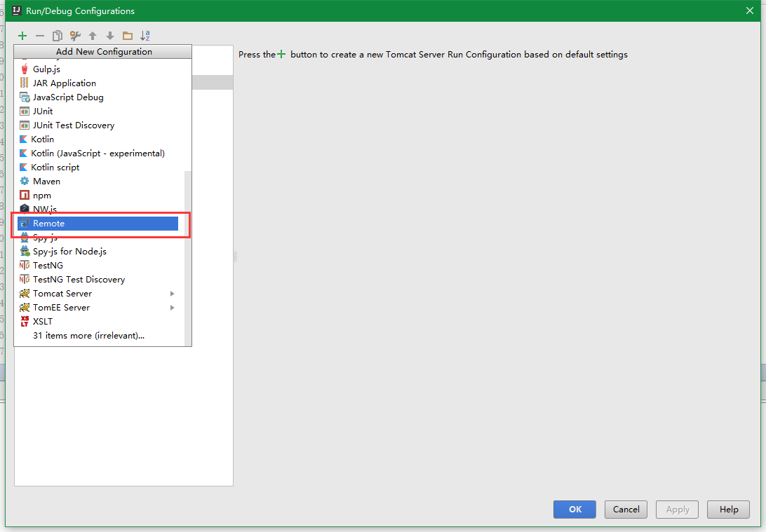766x532 pixels.
Task: Open Edit Defaults wrench icon
Action: (75, 36)
